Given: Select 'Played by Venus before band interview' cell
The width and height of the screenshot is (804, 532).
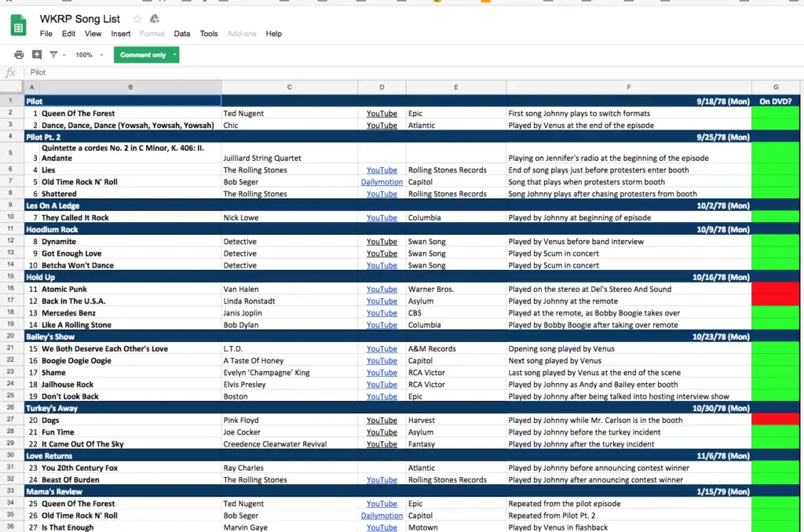Looking at the screenshot, I should [x=629, y=242].
